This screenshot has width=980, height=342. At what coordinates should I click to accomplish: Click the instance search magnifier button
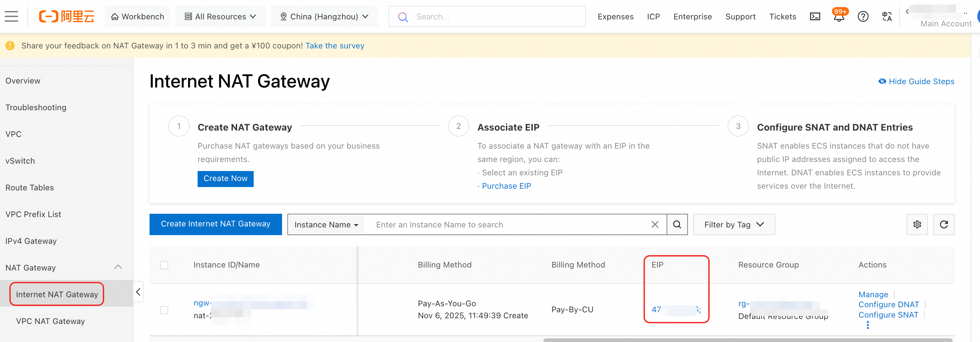[677, 224]
